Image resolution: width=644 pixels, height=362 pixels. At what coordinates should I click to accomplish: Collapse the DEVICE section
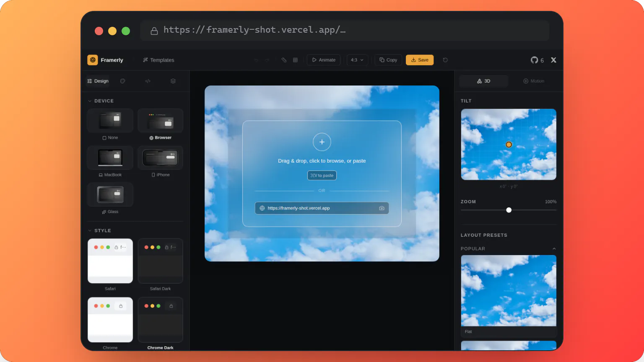[x=101, y=101]
